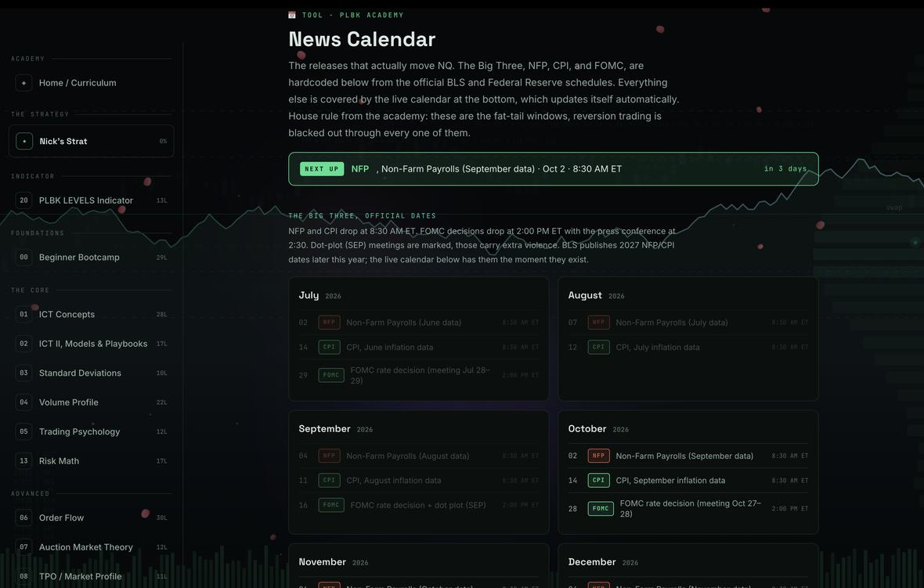Image resolution: width=924 pixels, height=588 pixels.
Task: Click the NFP tag in July's list
Action: pyautogui.click(x=330, y=323)
